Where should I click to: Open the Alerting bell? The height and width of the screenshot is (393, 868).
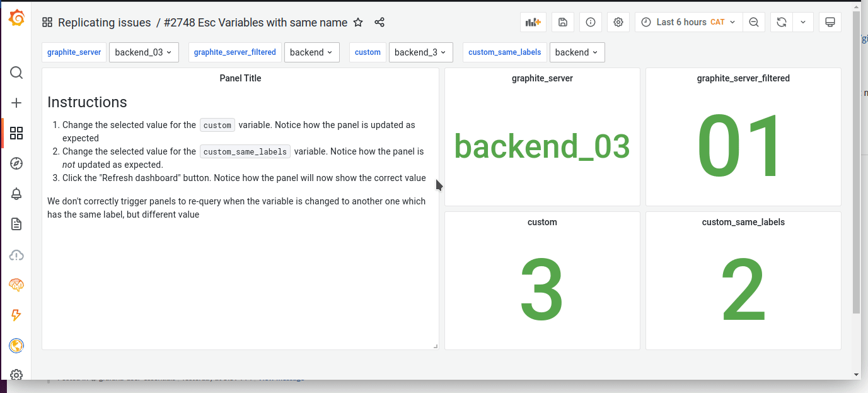16,194
